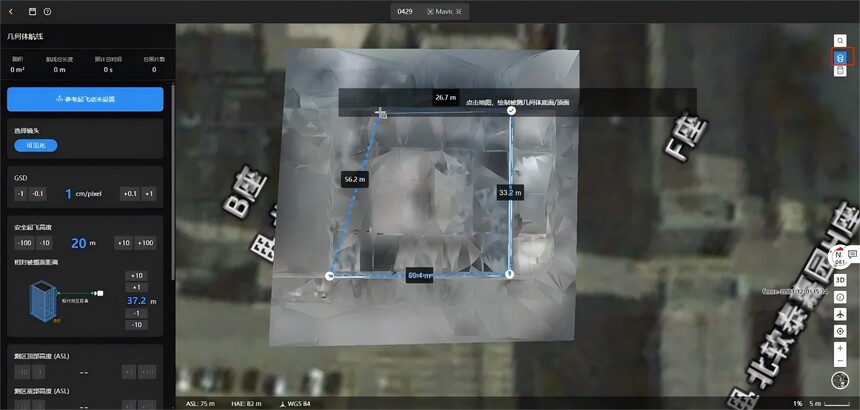The width and height of the screenshot is (860, 410).
Task: Increase GSD by 0.1
Action: (x=129, y=194)
